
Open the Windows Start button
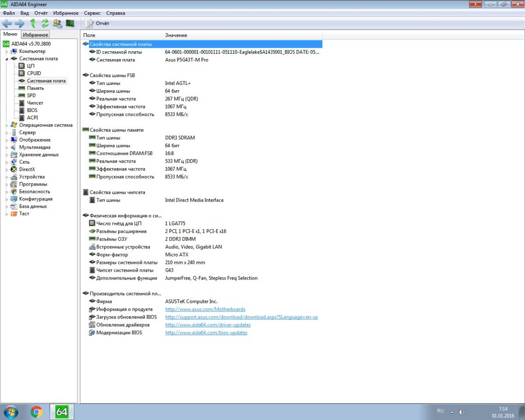coord(10,412)
